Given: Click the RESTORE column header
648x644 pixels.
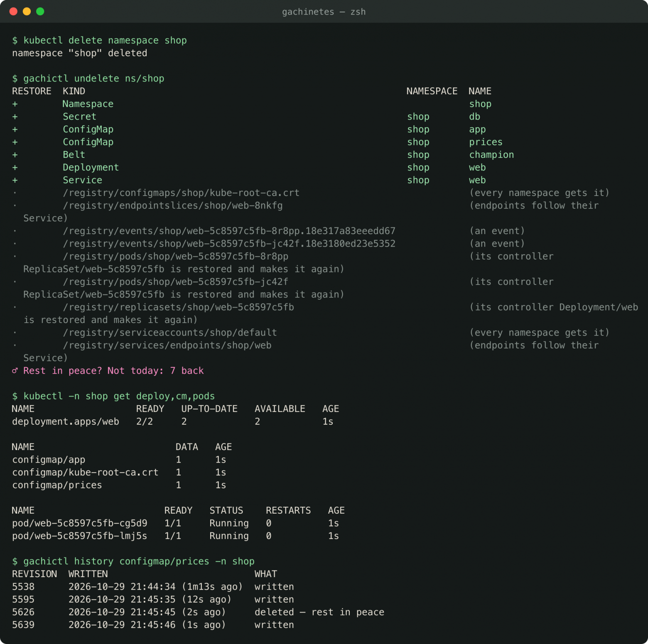Looking at the screenshot, I should coord(32,91).
